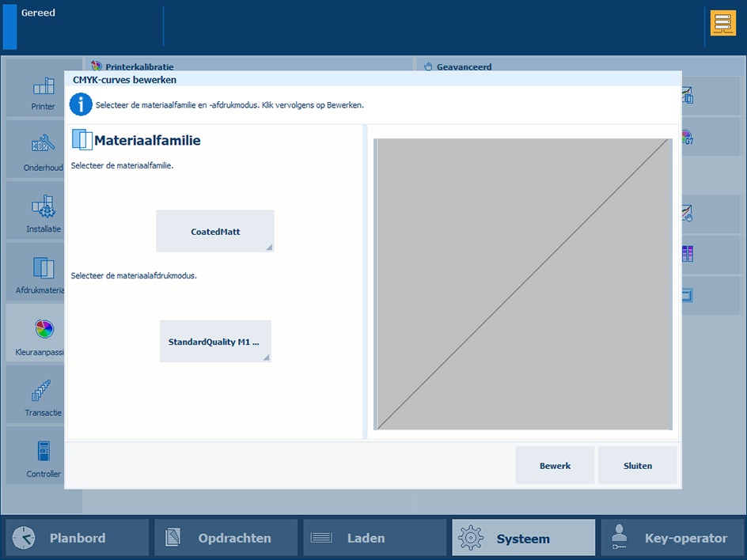Click the Gereed status indicator

[x=38, y=13]
